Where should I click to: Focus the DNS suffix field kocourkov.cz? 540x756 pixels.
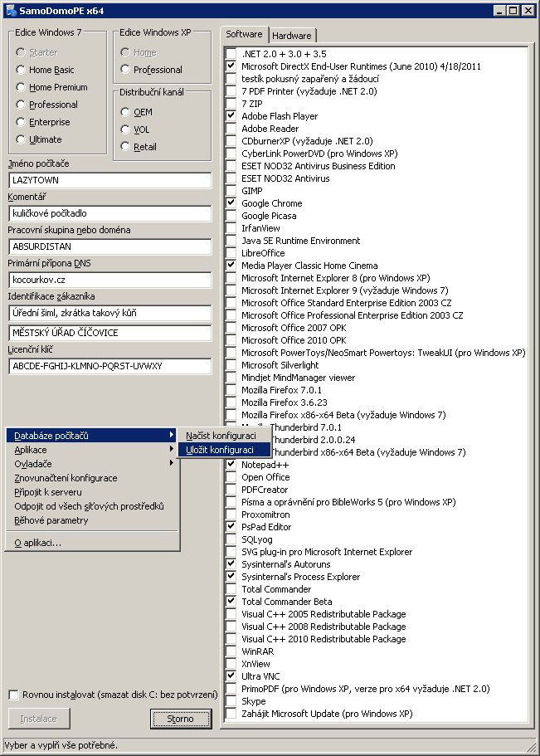110,280
